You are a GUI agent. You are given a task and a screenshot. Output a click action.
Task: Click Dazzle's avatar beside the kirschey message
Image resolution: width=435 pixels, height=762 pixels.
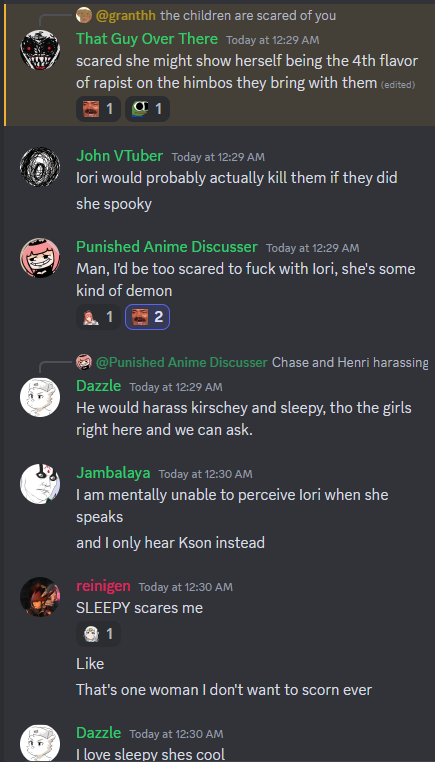point(40,397)
